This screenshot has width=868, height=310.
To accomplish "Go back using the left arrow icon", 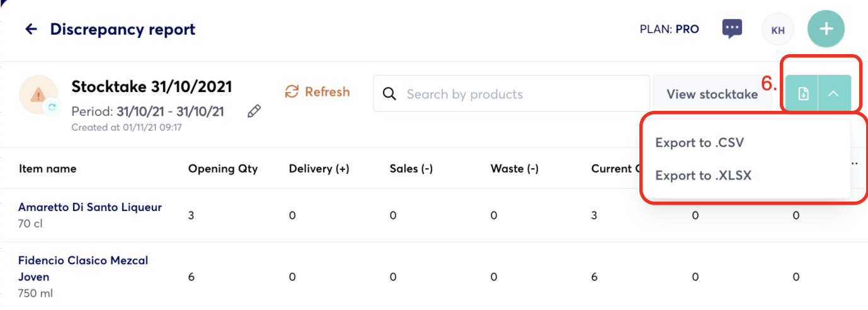I will coord(31,29).
